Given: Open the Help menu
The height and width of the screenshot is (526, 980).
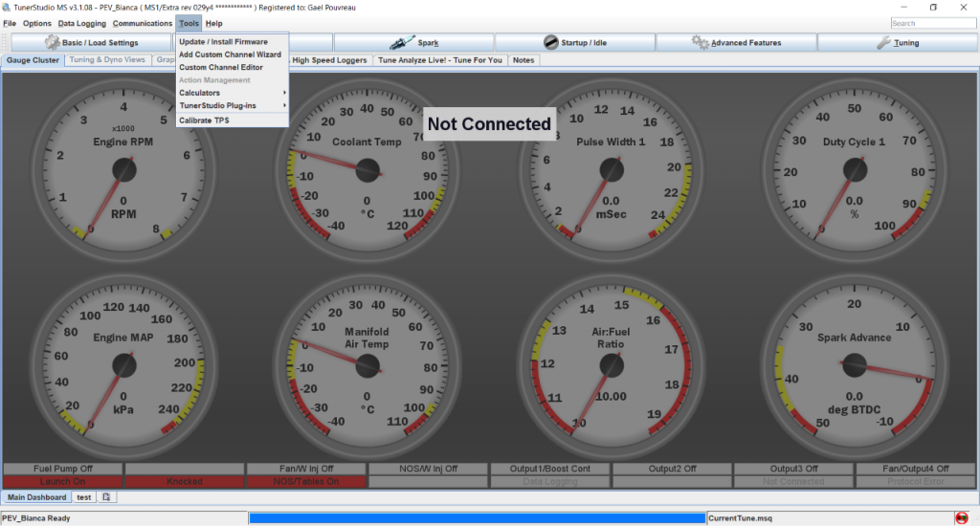Looking at the screenshot, I should (x=213, y=24).
